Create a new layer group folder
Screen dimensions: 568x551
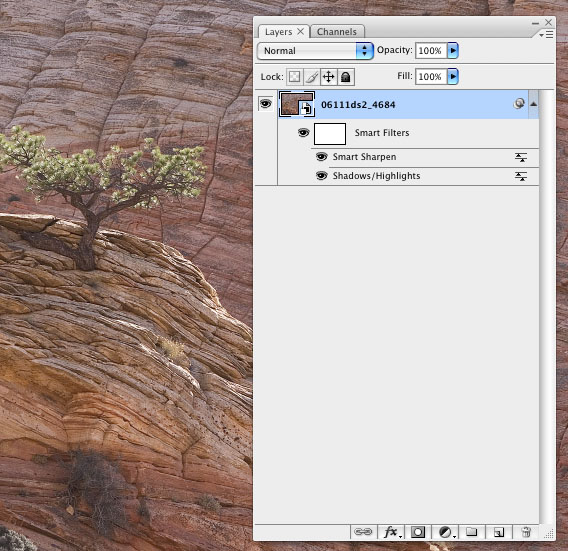click(471, 531)
